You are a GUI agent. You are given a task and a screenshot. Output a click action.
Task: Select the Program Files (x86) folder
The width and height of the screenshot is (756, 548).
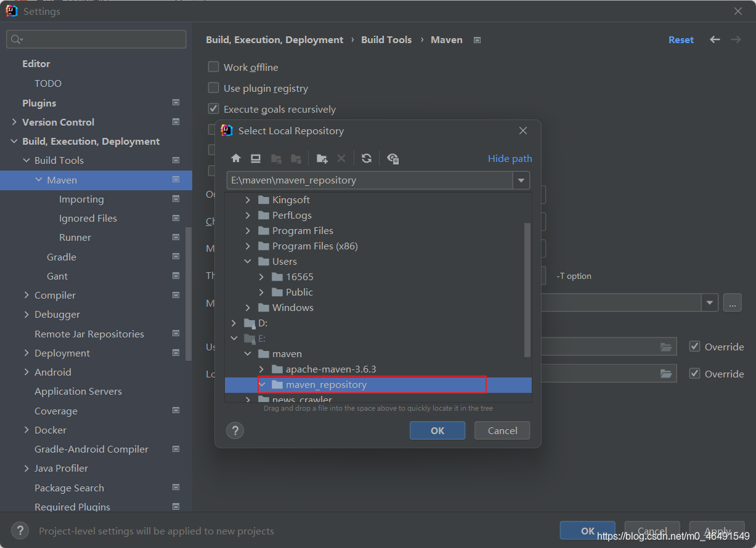(315, 246)
